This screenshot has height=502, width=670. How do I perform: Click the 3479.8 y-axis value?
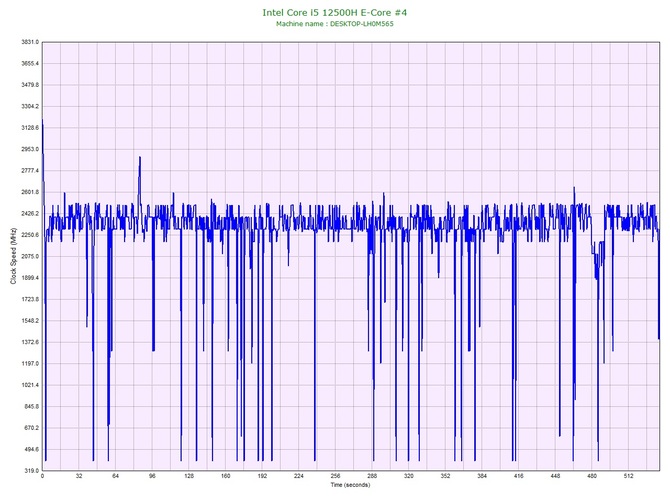30,85
